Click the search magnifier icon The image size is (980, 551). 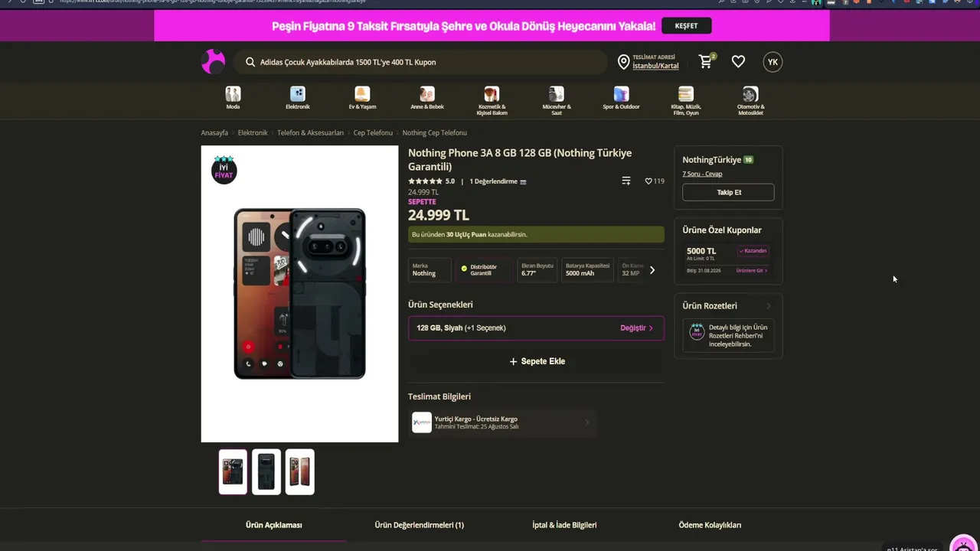[250, 62]
